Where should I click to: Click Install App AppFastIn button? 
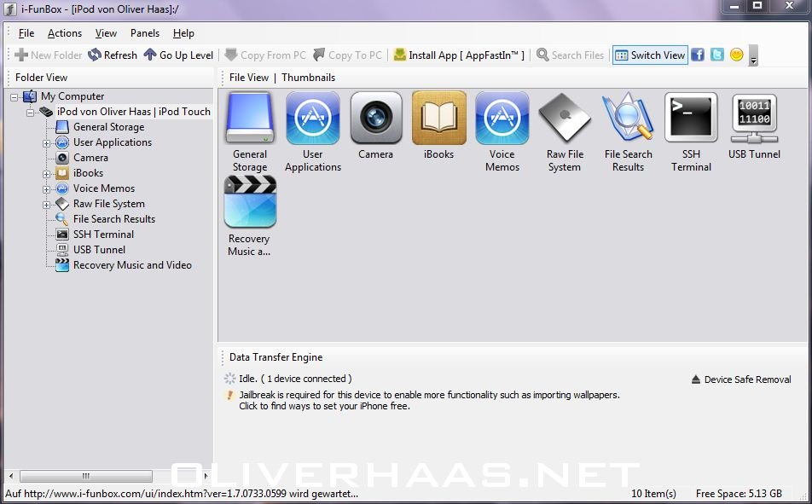tap(459, 55)
